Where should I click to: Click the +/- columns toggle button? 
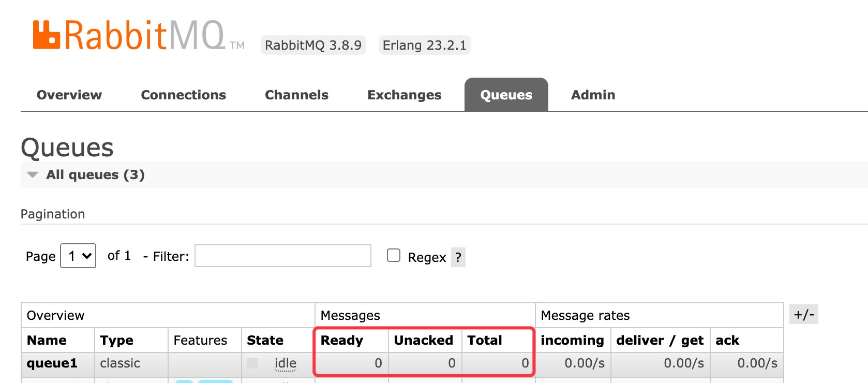tap(804, 315)
